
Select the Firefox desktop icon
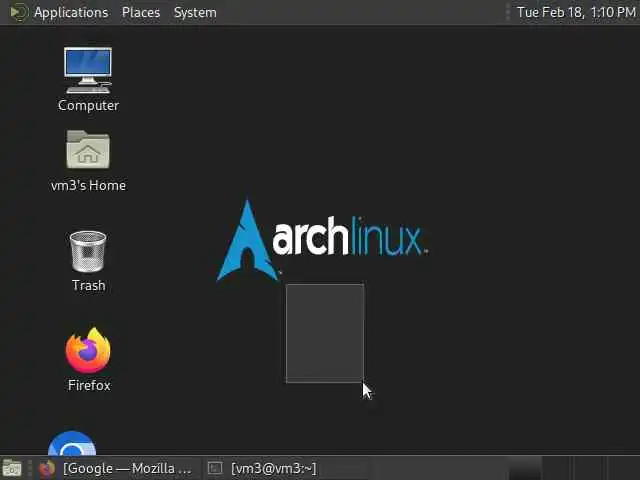(x=88, y=350)
